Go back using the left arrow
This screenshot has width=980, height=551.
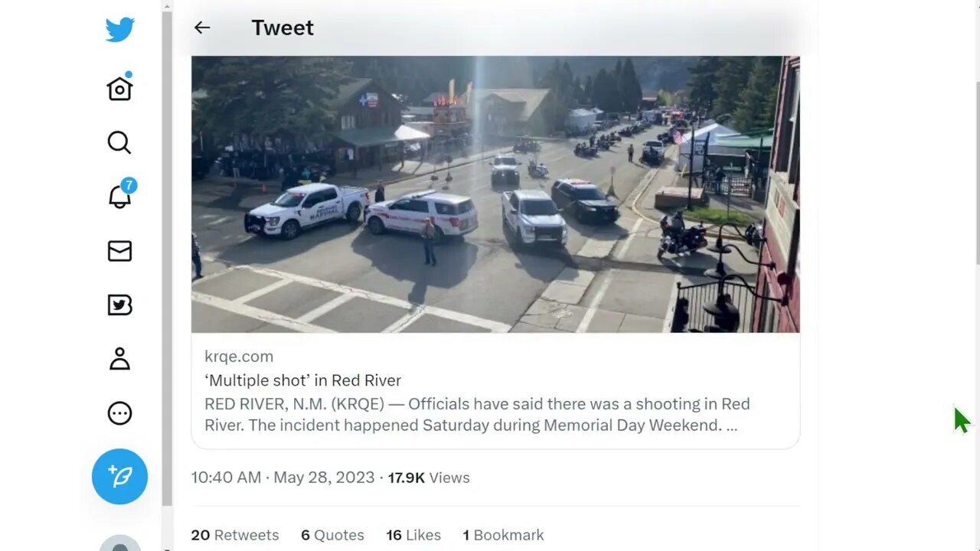(202, 28)
